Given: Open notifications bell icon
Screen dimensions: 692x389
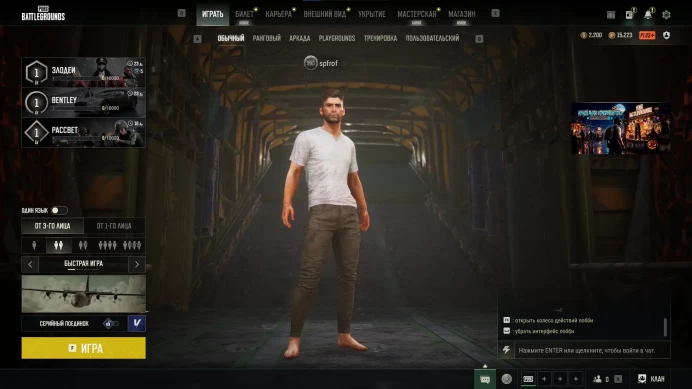Looking at the screenshot, I should [x=647, y=15].
